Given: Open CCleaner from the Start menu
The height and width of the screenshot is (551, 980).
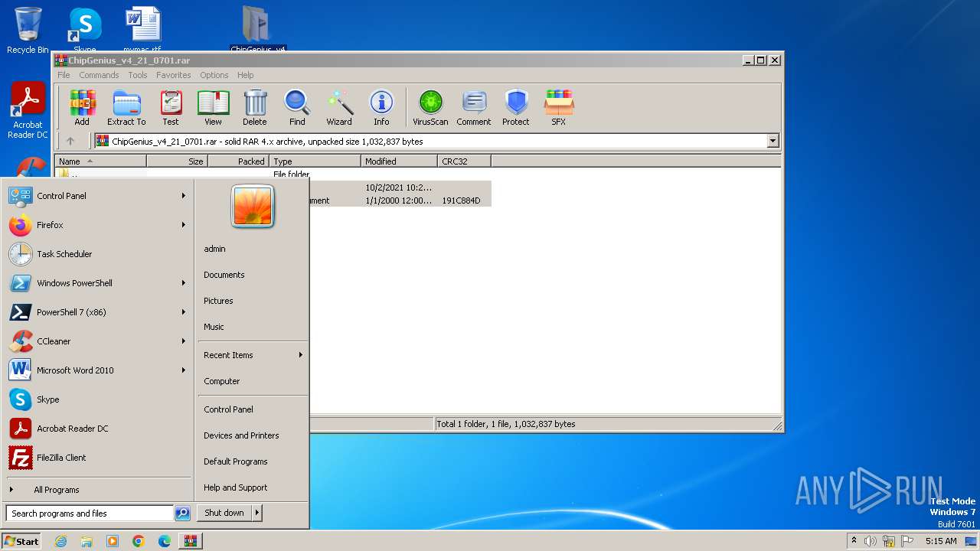Looking at the screenshot, I should pos(97,341).
